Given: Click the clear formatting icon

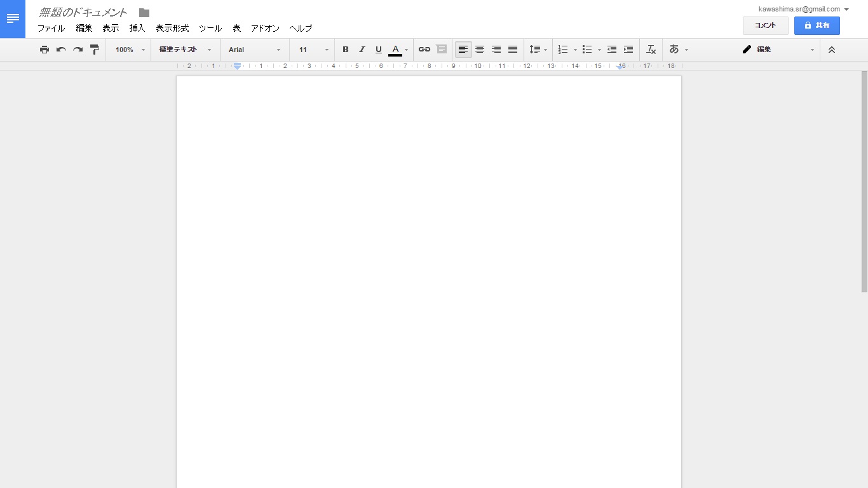Looking at the screenshot, I should click(651, 50).
